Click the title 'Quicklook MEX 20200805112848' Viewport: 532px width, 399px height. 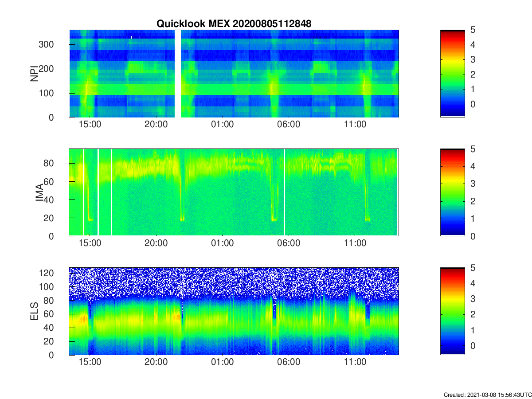point(234,24)
